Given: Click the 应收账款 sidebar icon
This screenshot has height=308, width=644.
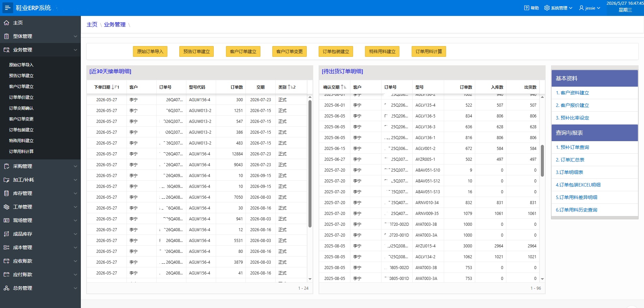Looking at the screenshot, I should click(x=6, y=261).
